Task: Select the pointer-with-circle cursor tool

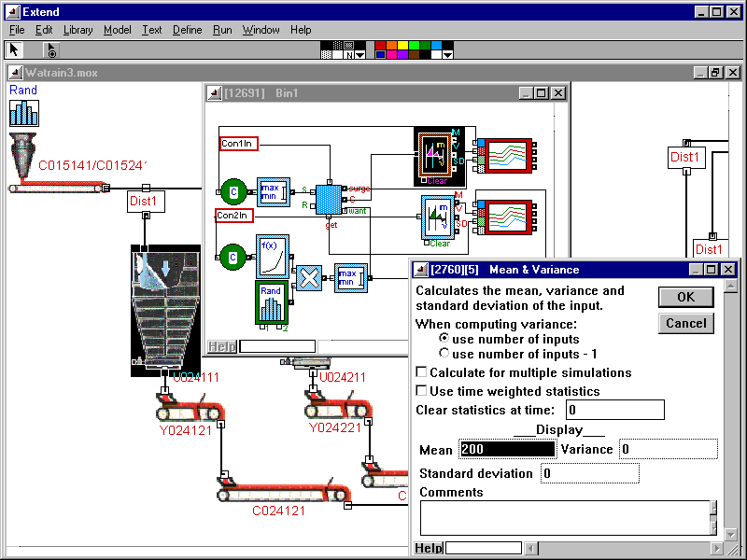Action: (51, 49)
